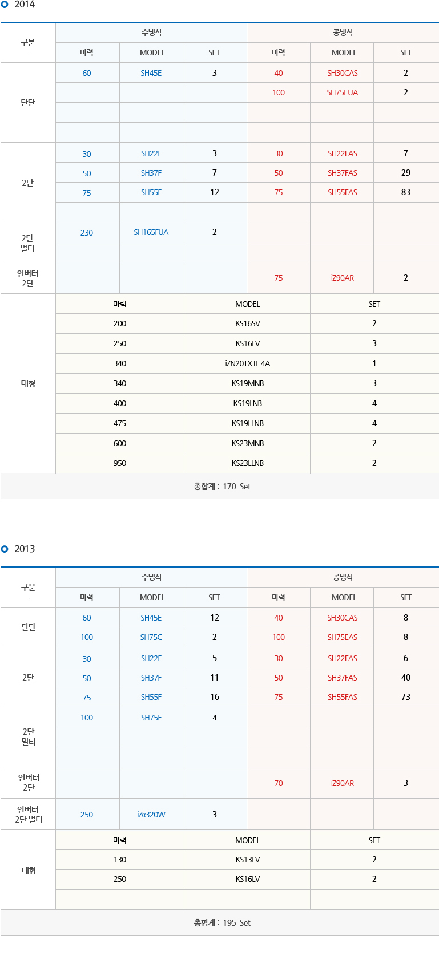The width and height of the screenshot is (439, 980).
Task: Select the KS19LNB model cell
Action: (x=248, y=403)
